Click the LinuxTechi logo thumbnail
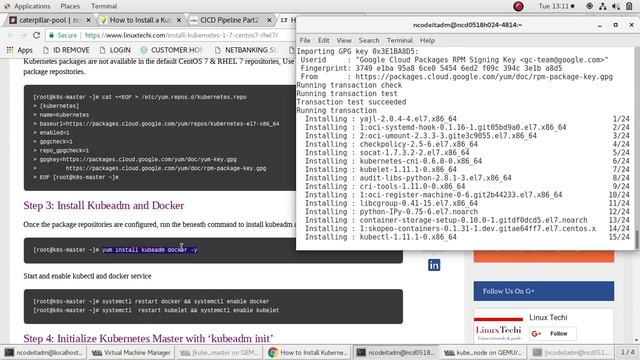 tap(498, 329)
